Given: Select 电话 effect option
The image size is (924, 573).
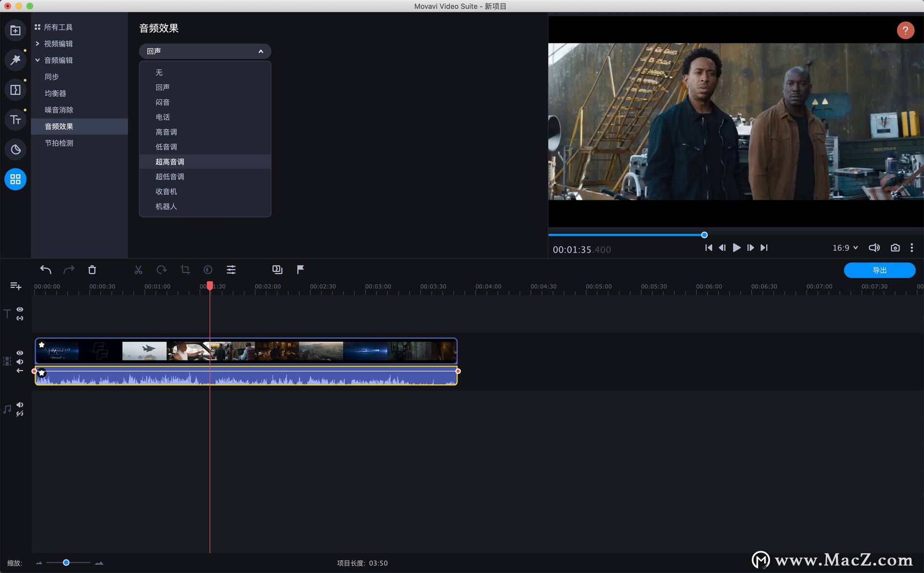Looking at the screenshot, I should click(205, 117).
